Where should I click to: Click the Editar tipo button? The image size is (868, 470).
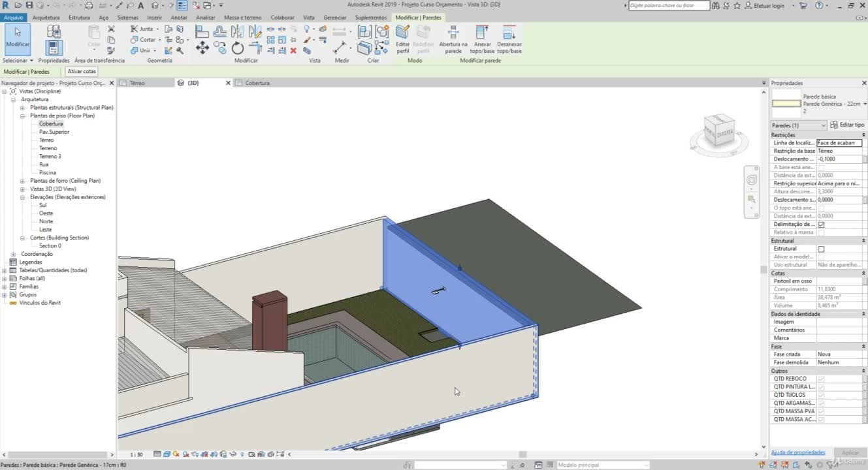(847, 125)
